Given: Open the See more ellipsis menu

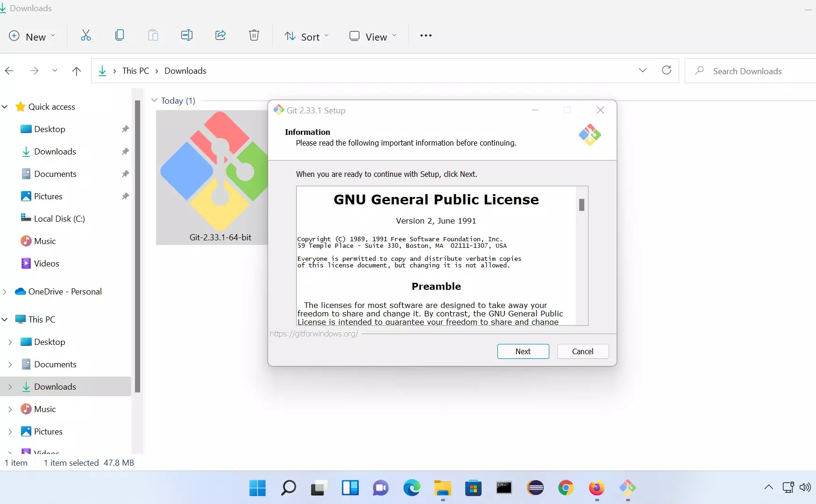Looking at the screenshot, I should pyautogui.click(x=426, y=35).
